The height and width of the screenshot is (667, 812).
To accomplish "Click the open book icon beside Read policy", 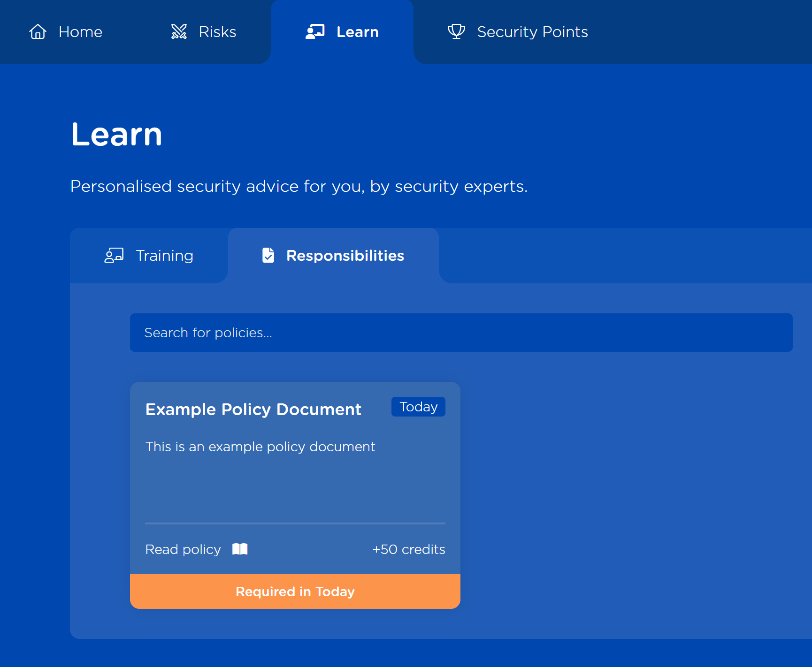I will [x=240, y=549].
